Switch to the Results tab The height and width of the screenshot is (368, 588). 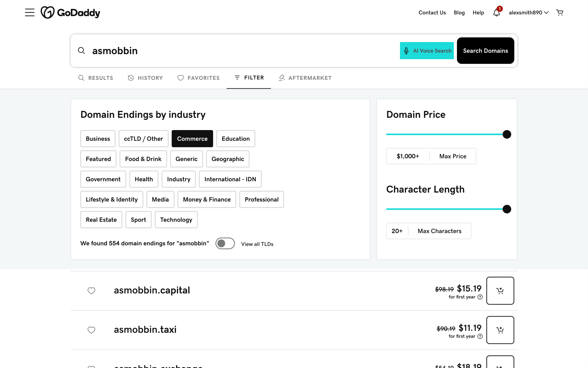click(x=96, y=78)
